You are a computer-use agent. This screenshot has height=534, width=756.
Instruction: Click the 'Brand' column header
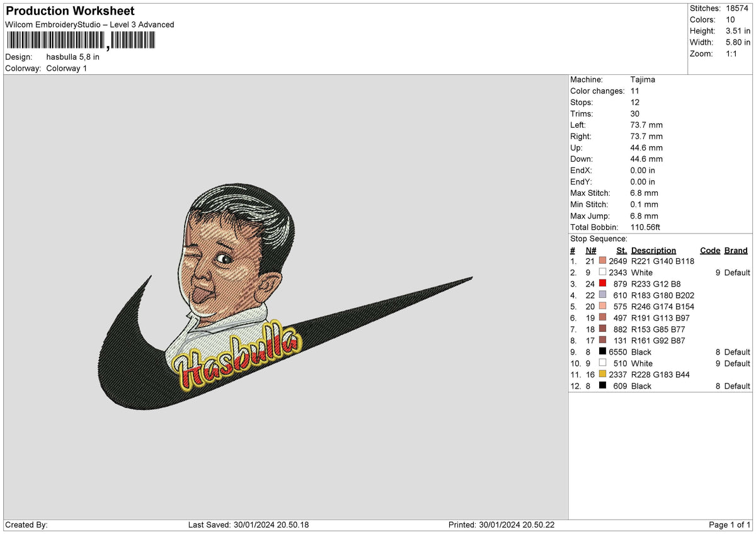tap(736, 250)
